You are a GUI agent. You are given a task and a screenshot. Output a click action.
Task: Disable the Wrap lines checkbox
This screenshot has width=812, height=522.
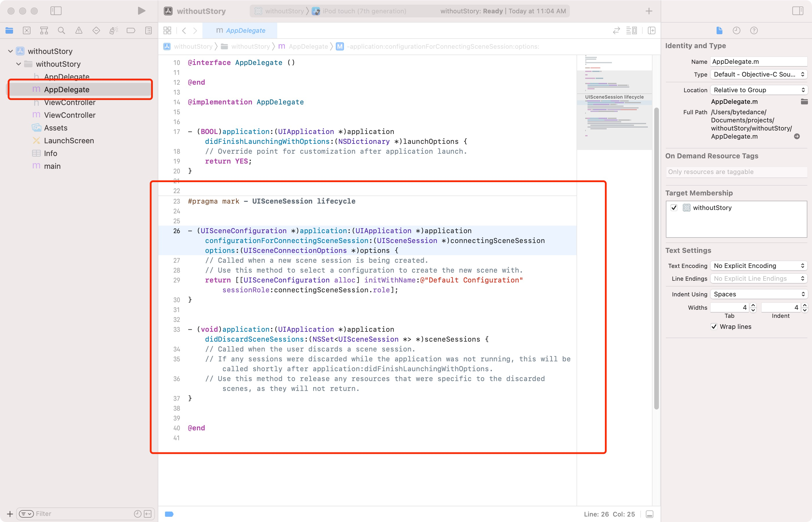pyautogui.click(x=714, y=327)
